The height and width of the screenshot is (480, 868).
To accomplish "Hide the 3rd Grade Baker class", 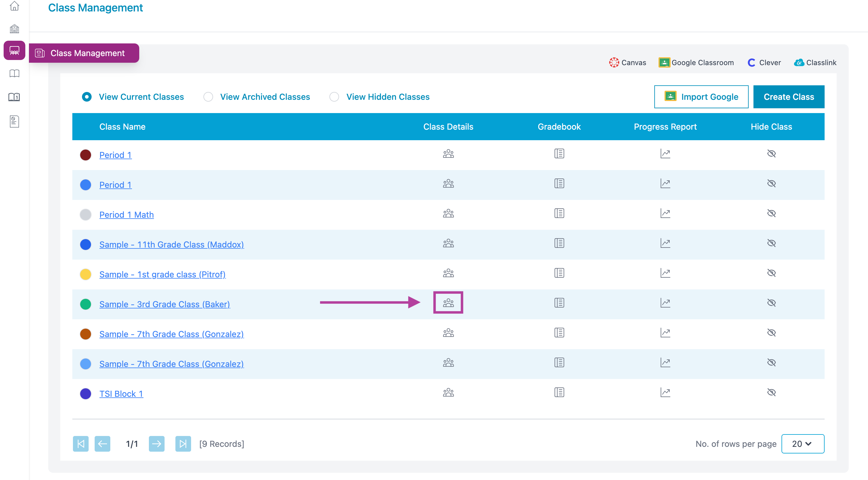I will pos(771,303).
